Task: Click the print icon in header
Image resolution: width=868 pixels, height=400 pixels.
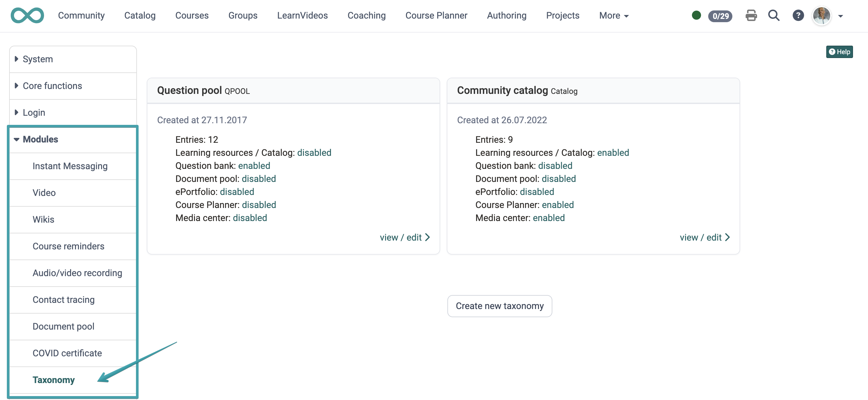Action: tap(751, 16)
